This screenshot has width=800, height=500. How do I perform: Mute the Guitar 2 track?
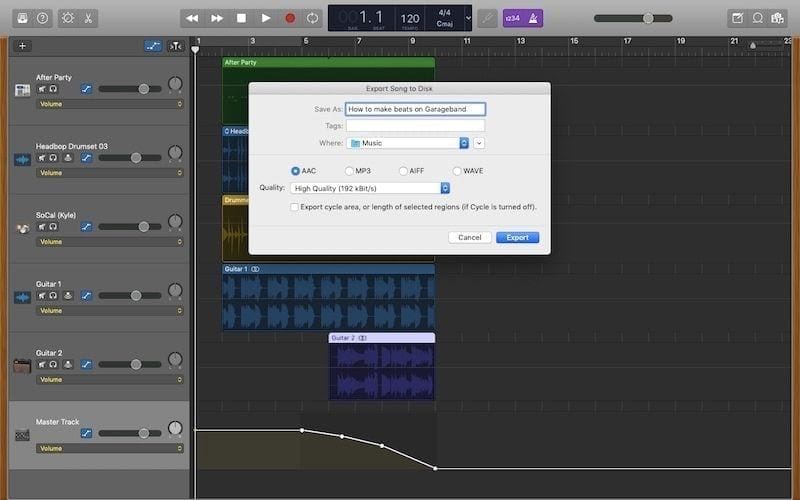click(x=42, y=364)
